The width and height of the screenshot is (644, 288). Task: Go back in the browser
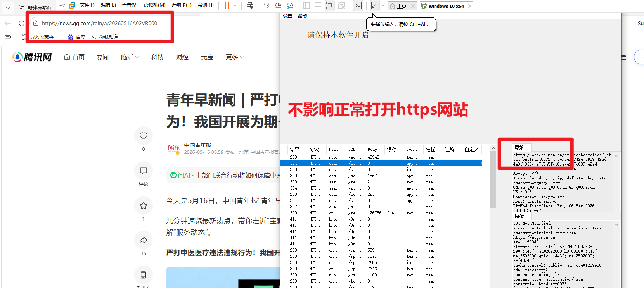[x=8, y=23]
